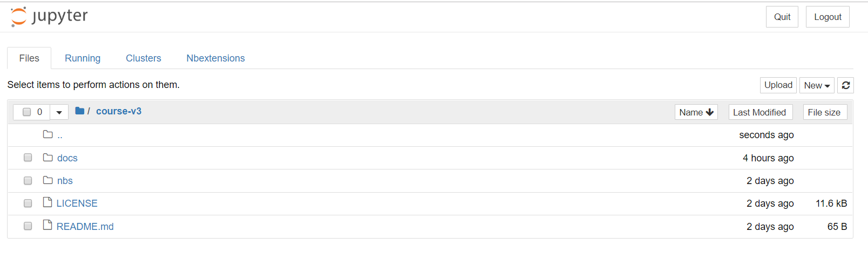Expand the selection type dropdown arrow

59,112
